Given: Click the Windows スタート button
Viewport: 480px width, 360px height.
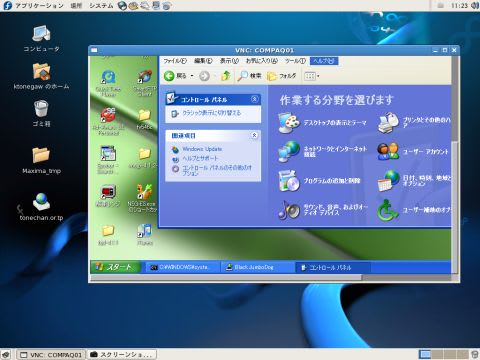Looking at the screenshot, I should tap(115, 267).
